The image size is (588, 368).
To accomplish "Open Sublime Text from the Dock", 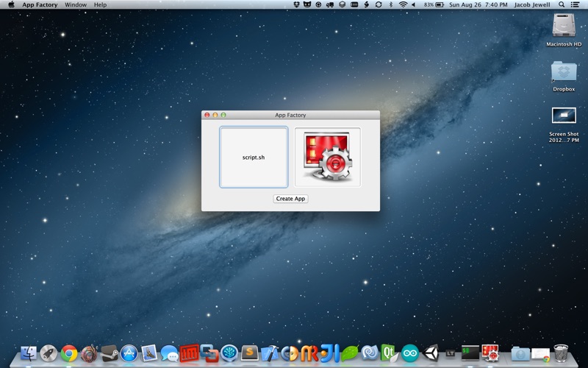I will (x=250, y=353).
